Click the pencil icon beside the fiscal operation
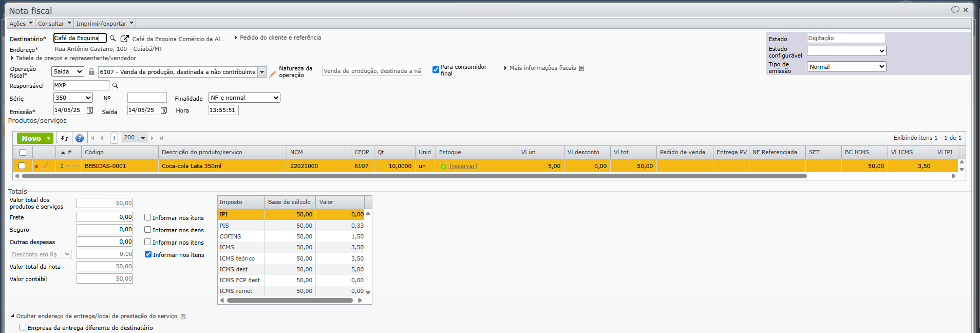This screenshot has height=333, width=980. 273,73
